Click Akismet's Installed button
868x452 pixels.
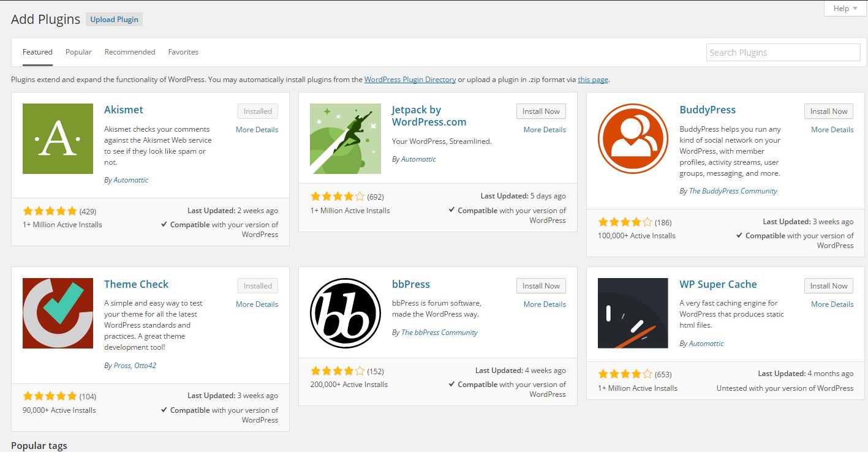coord(258,111)
